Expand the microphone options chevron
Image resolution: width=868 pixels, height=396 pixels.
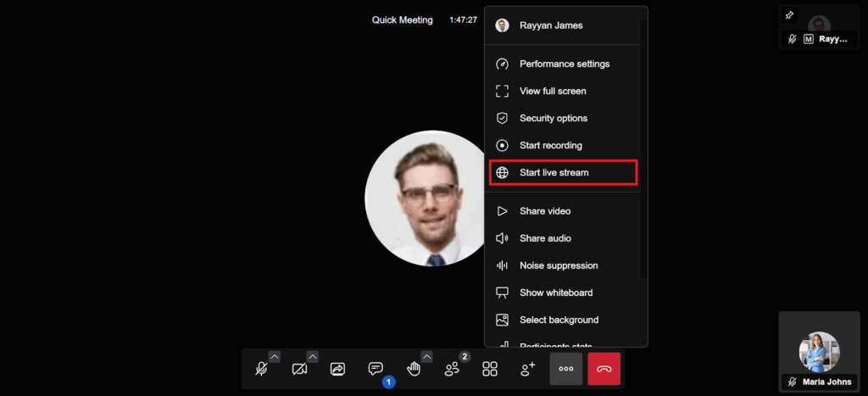coord(275,356)
